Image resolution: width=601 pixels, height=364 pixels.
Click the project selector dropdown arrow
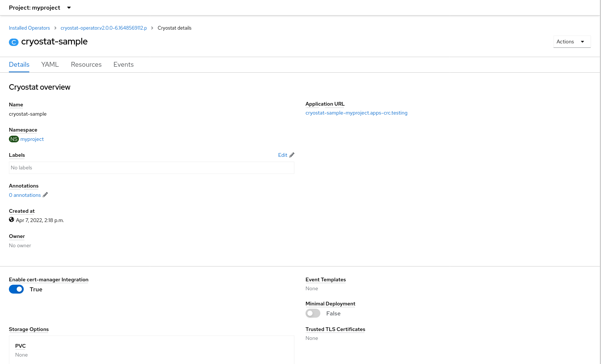tap(69, 7)
